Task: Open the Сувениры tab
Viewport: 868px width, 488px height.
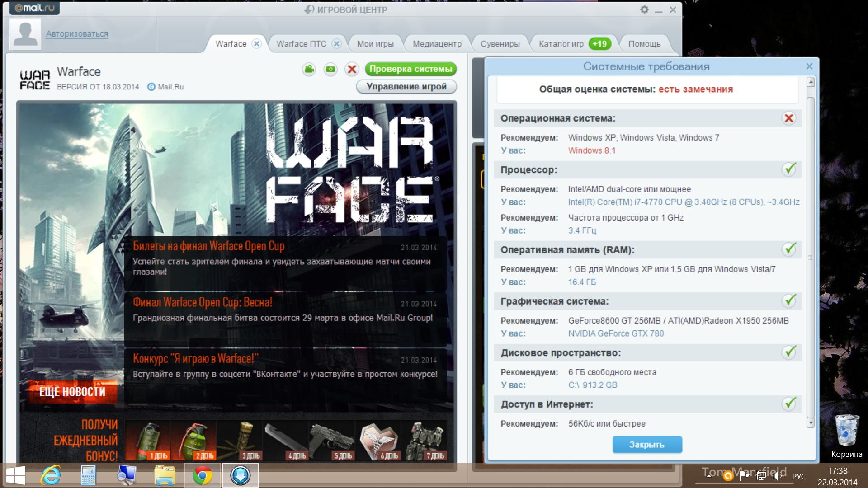Action: pyautogui.click(x=500, y=44)
